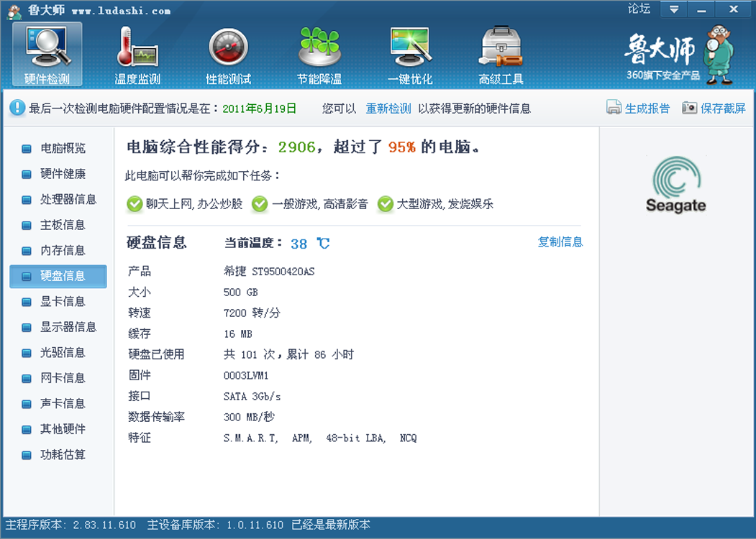
Task: Click the 硬盘信息 section heading
Action: tap(156, 242)
